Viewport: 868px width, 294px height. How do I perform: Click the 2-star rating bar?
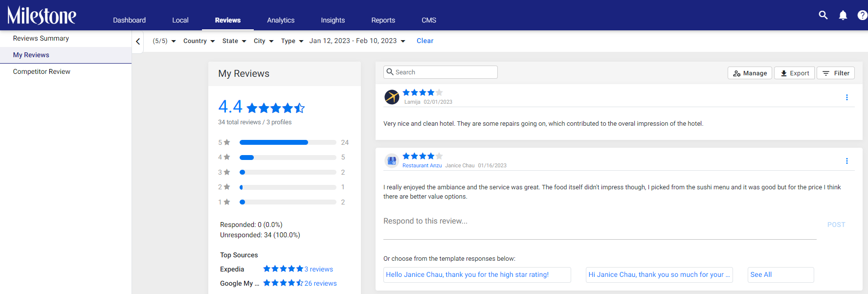tap(288, 187)
